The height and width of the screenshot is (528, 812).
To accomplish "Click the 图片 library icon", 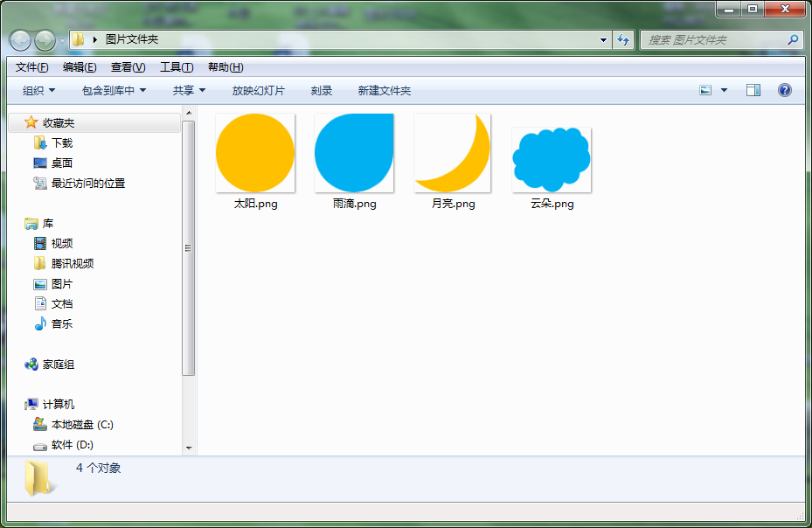I will [x=40, y=284].
